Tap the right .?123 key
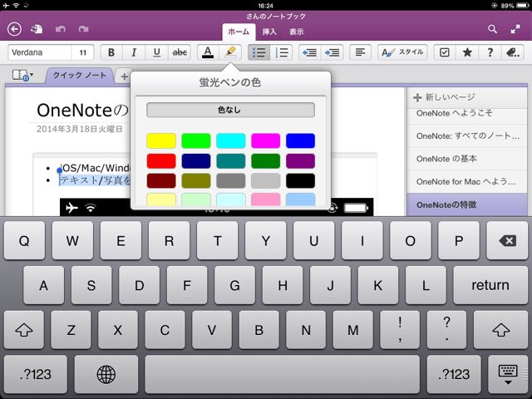This screenshot has height=399, width=532. [x=454, y=374]
